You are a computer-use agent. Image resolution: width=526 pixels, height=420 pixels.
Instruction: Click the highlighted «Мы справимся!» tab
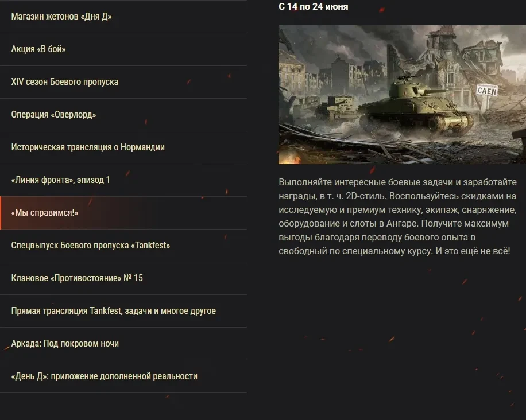123,213
